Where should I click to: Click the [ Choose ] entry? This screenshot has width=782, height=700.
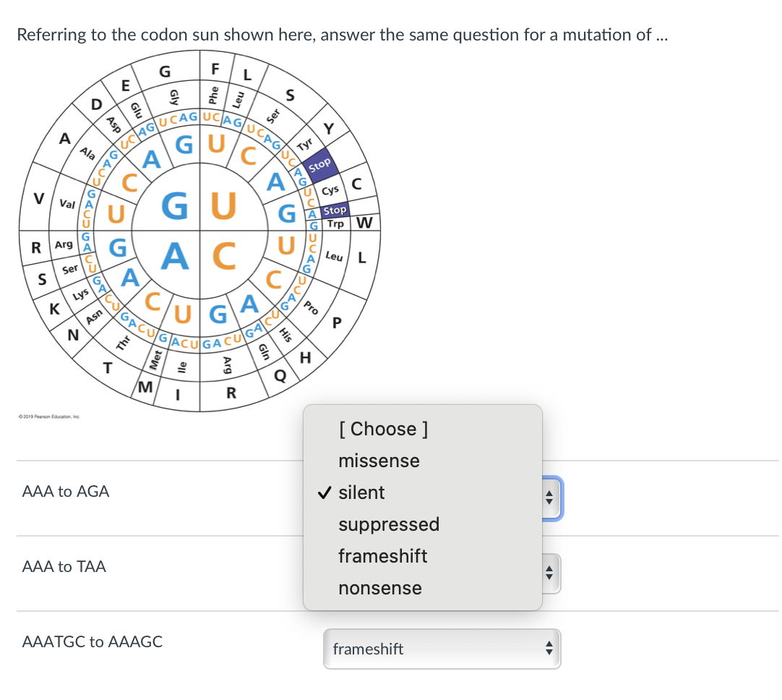[x=384, y=429]
